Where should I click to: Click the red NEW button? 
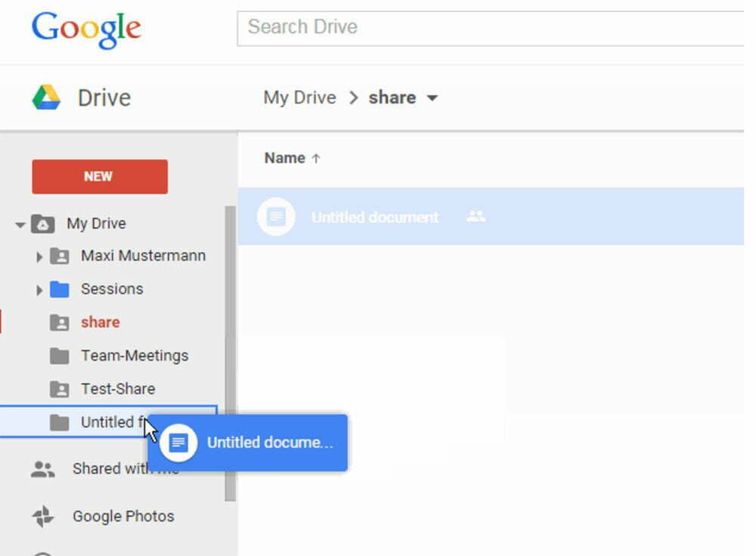coord(100,177)
